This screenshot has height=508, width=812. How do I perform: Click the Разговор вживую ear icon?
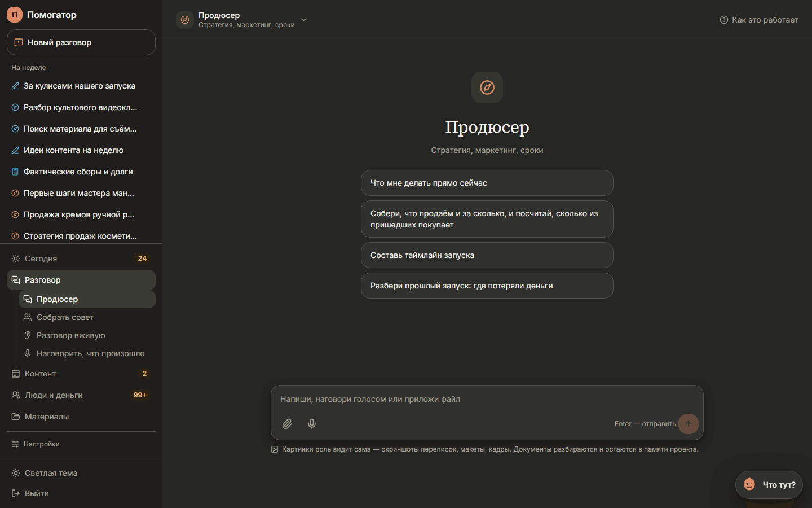28,335
